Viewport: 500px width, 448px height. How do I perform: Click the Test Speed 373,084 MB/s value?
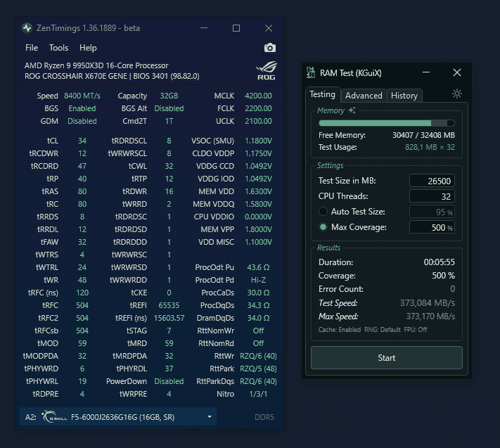pos(428,302)
